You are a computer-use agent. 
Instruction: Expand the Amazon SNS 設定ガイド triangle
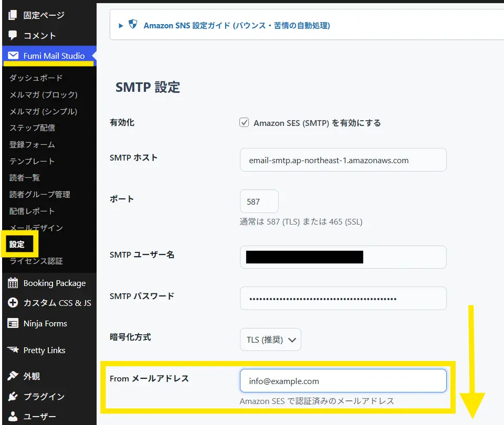(x=121, y=25)
